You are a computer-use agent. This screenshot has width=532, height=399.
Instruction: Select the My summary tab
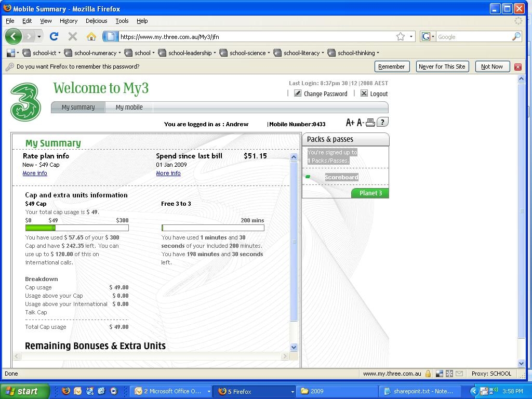pos(78,107)
